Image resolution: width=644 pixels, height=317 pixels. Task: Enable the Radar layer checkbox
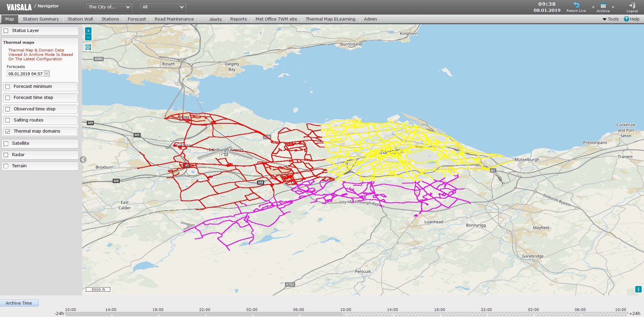pos(6,154)
